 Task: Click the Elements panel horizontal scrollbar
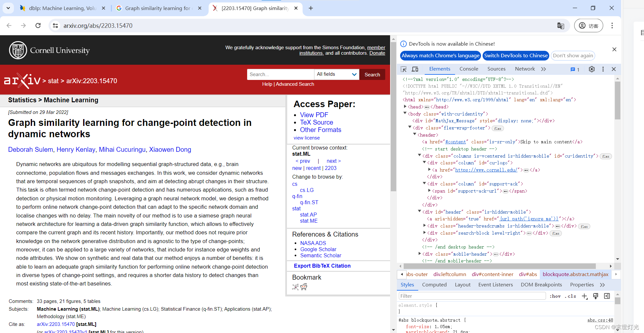(500, 266)
